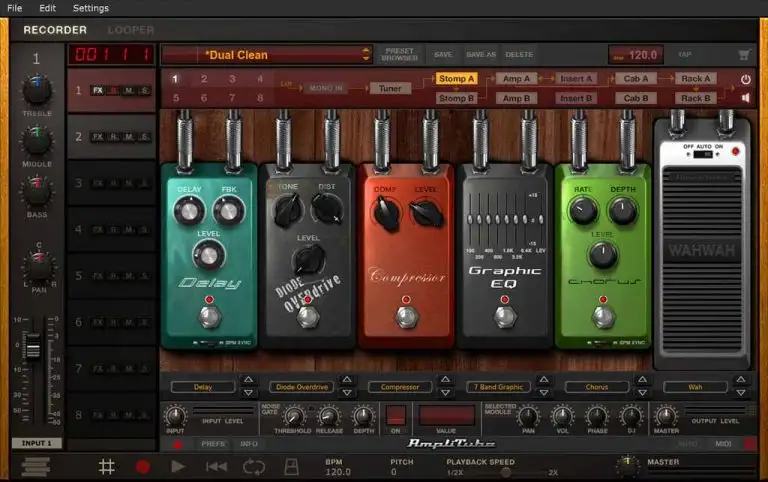Open the Wah slot selector
The height and width of the screenshot is (482, 768).
pos(695,387)
